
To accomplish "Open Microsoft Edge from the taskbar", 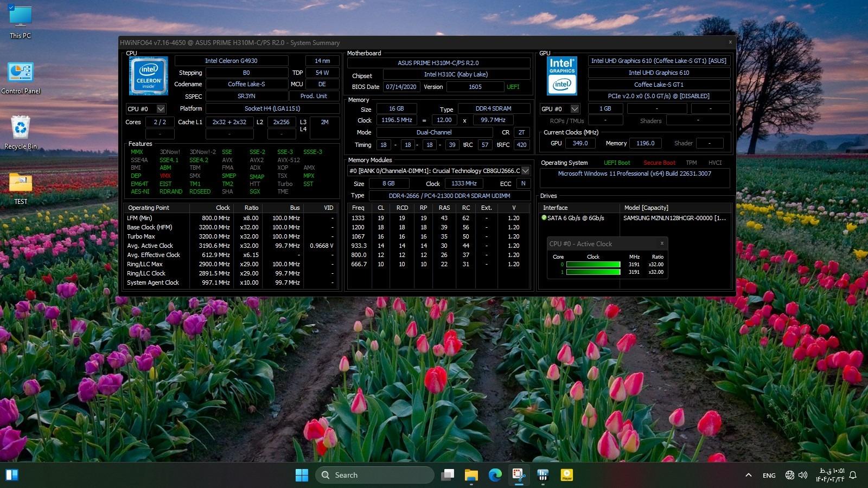I will [x=495, y=475].
